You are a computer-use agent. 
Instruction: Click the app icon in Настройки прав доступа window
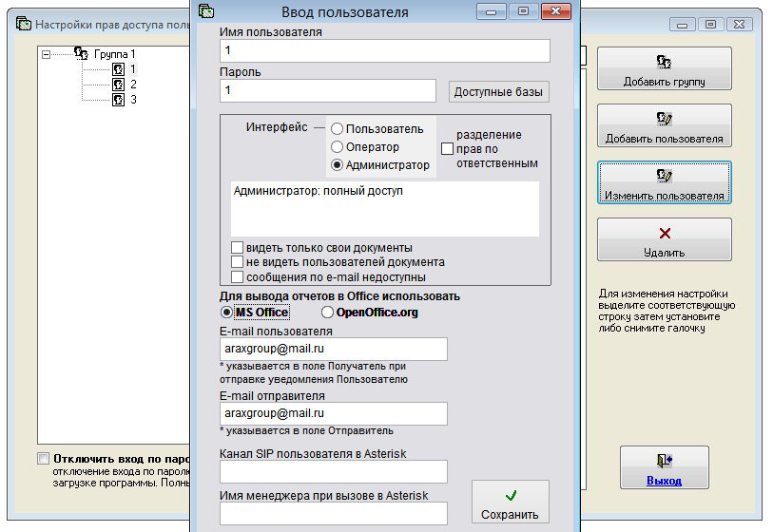(23, 24)
